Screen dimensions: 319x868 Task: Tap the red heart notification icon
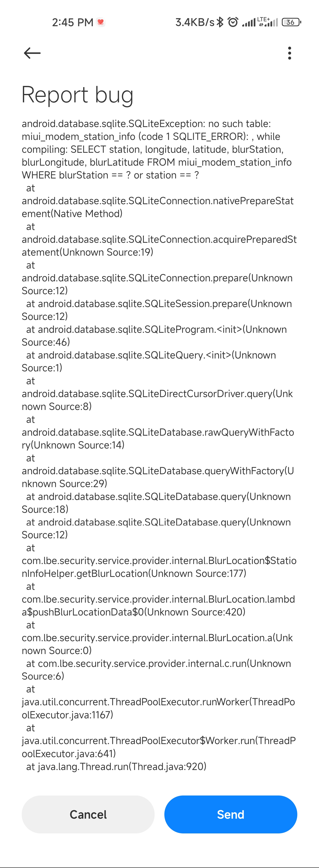tap(100, 22)
